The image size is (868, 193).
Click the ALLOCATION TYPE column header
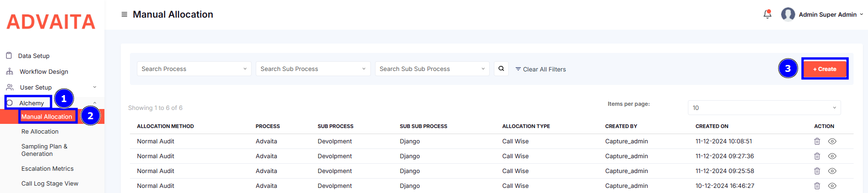click(526, 126)
